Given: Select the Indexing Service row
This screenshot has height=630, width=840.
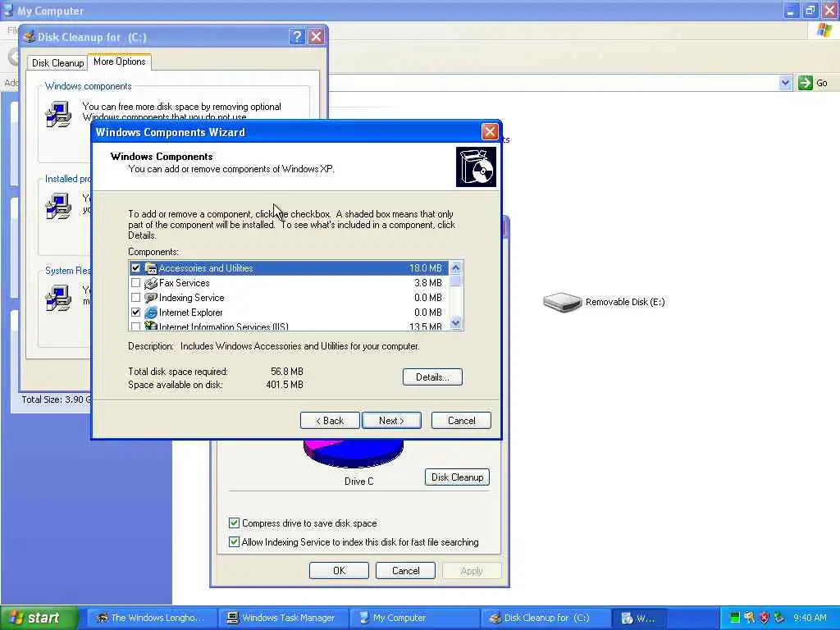Looking at the screenshot, I should point(289,297).
